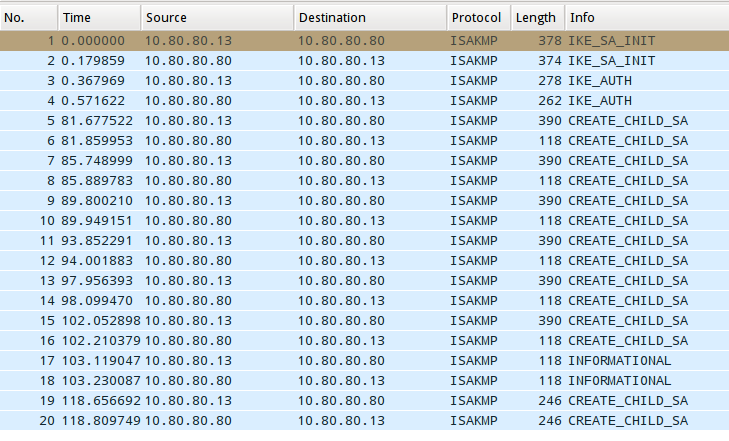Select packet 17 INFORMATIONAL at time 103.119047
The image size is (729, 441).
[x=364, y=361]
